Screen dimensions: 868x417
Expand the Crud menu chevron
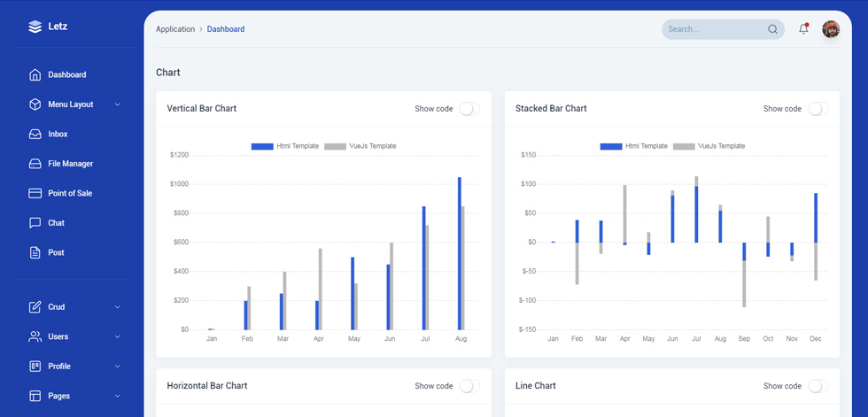[117, 307]
